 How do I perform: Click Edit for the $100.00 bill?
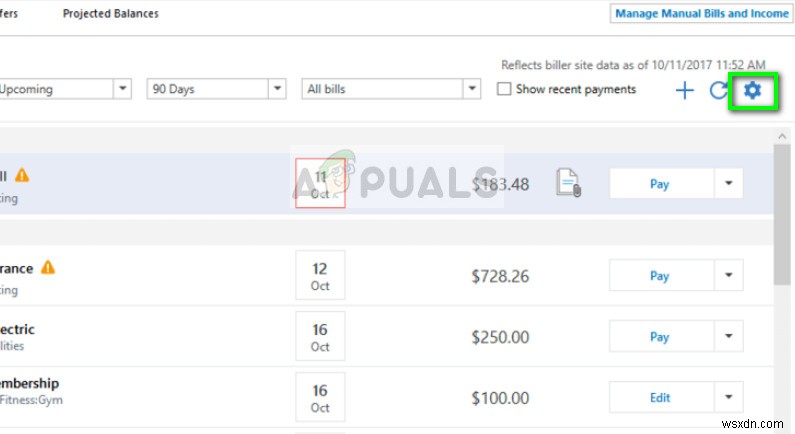click(660, 397)
